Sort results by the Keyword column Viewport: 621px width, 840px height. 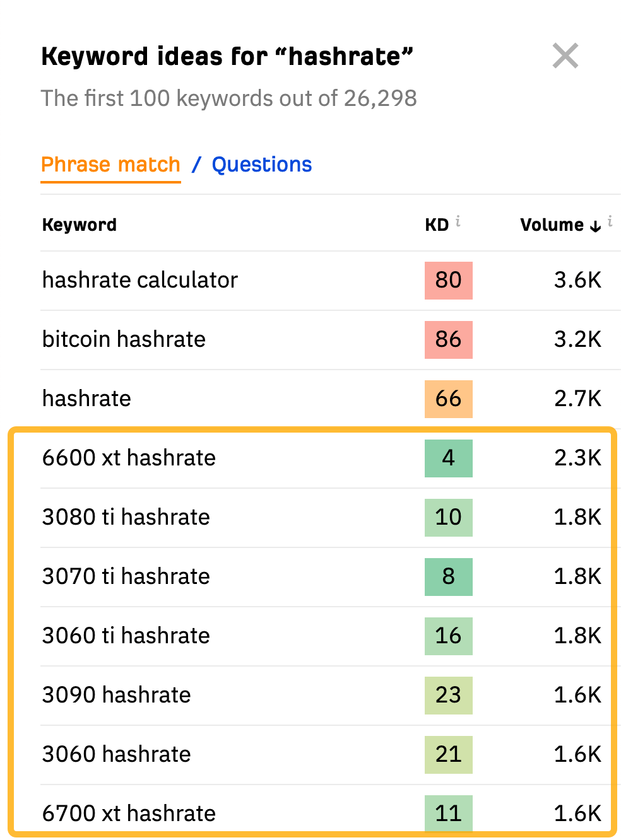(x=79, y=225)
